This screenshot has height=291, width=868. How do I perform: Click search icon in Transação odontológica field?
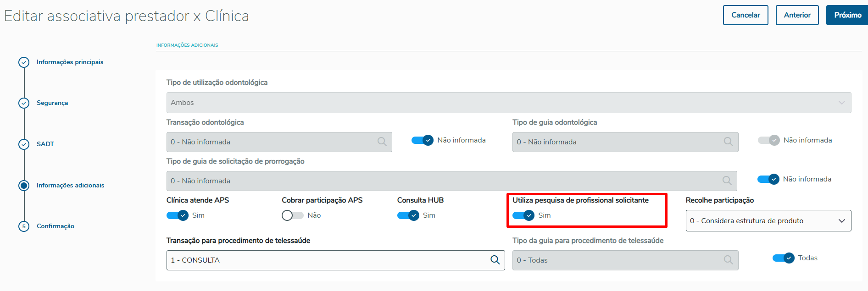[x=382, y=142]
